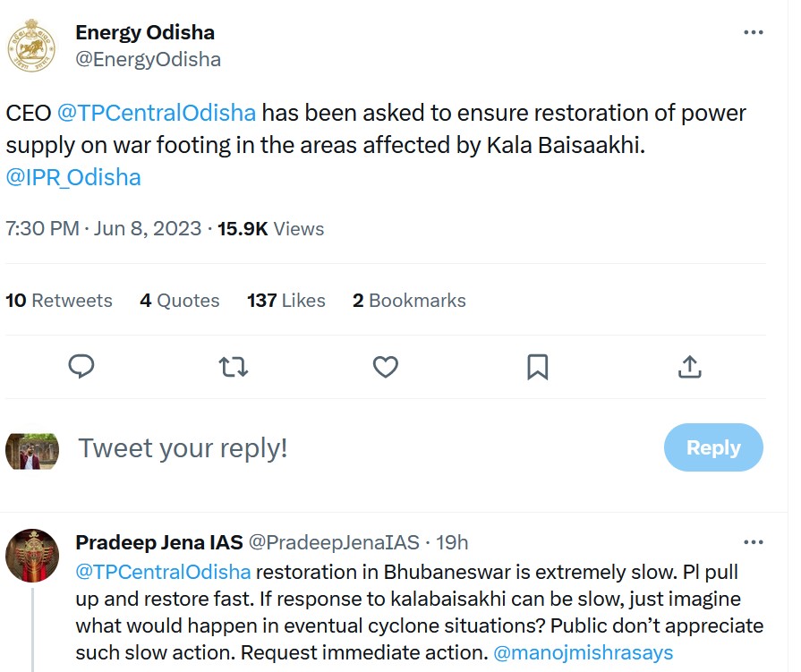The image size is (801, 672).
Task: See who gave 137 Likes
Action: coord(286,301)
